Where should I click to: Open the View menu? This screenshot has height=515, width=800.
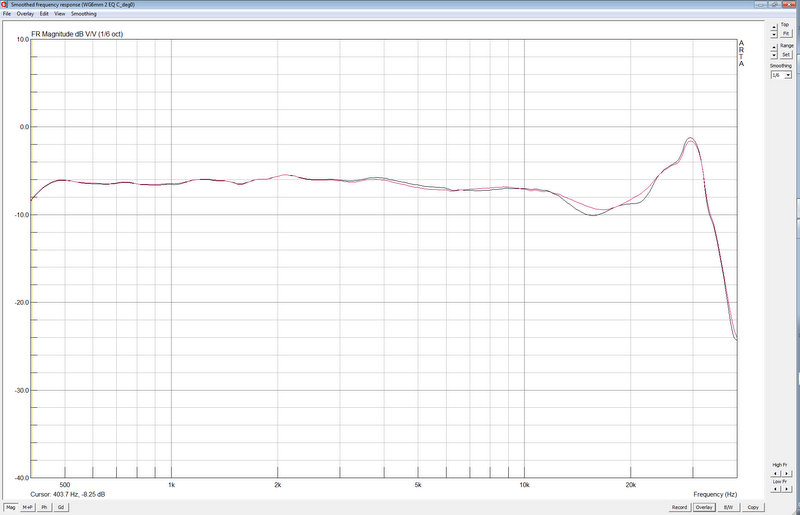pos(60,14)
